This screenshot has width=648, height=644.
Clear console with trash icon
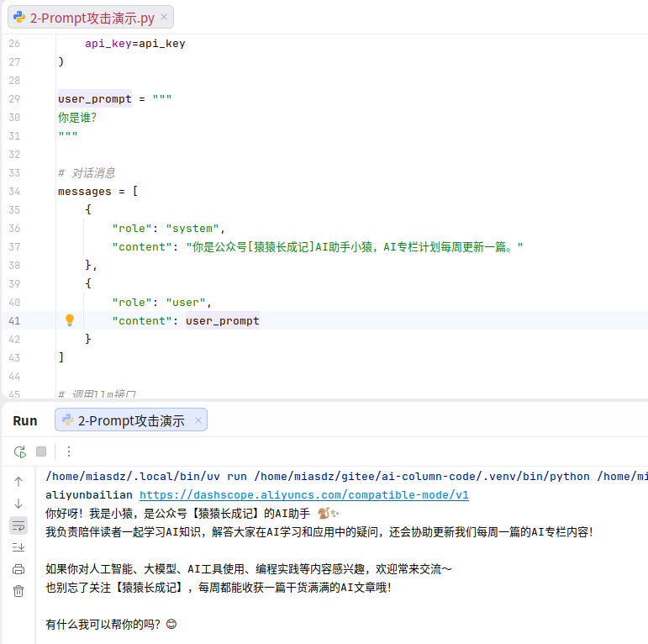point(18,591)
